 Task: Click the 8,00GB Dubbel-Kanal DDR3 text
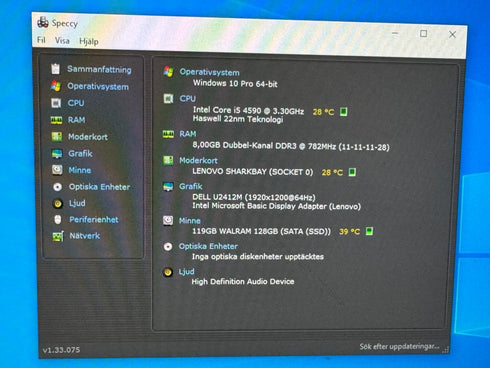tap(291, 146)
